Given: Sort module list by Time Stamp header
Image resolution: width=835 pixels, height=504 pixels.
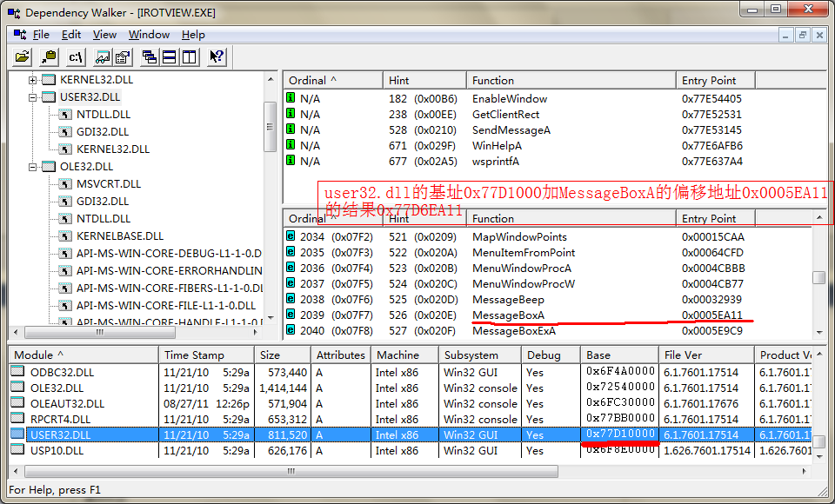Looking at the screenshot, I should (x=206, y=355).
